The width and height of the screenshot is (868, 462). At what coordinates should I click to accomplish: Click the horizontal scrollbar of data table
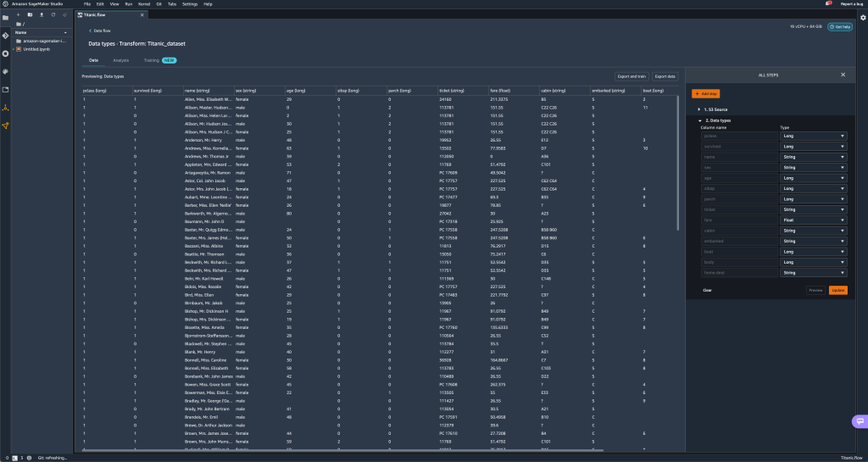coord(342,450)
